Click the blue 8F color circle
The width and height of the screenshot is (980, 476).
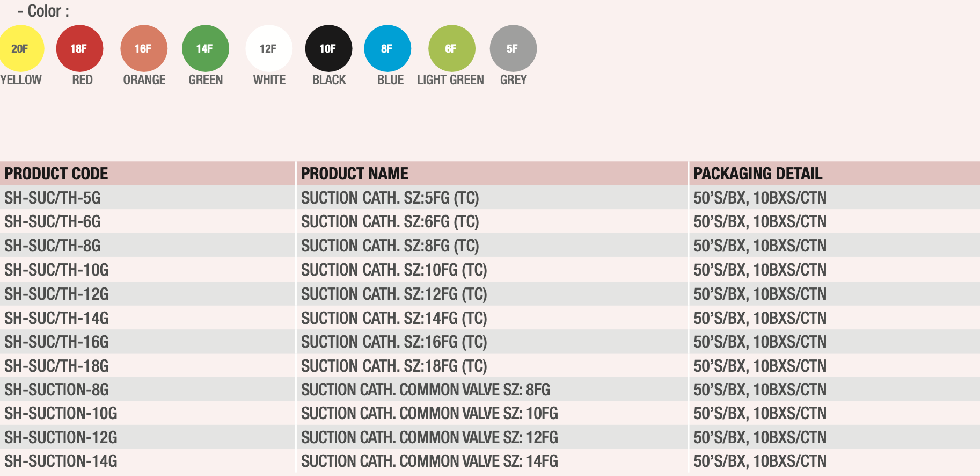(387, 48)
